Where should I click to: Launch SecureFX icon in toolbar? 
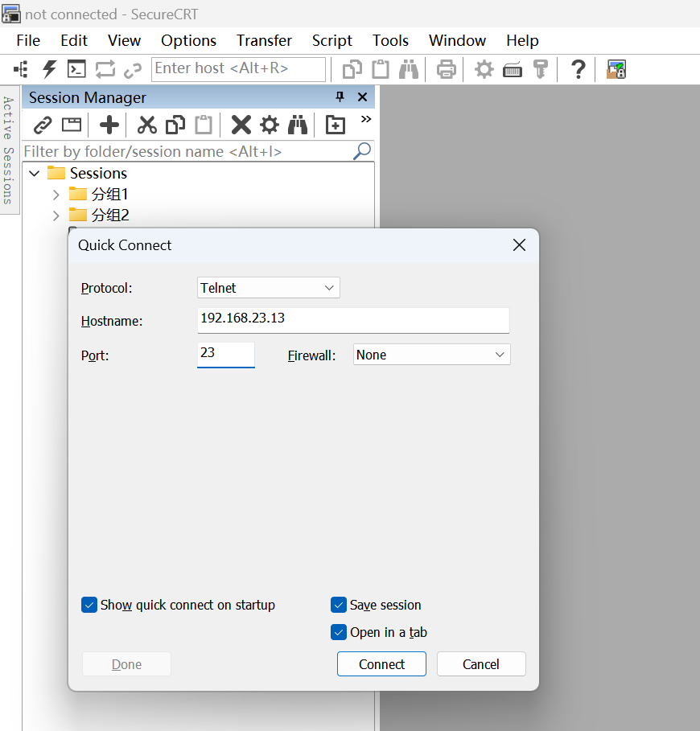click(x=616, y=69)
